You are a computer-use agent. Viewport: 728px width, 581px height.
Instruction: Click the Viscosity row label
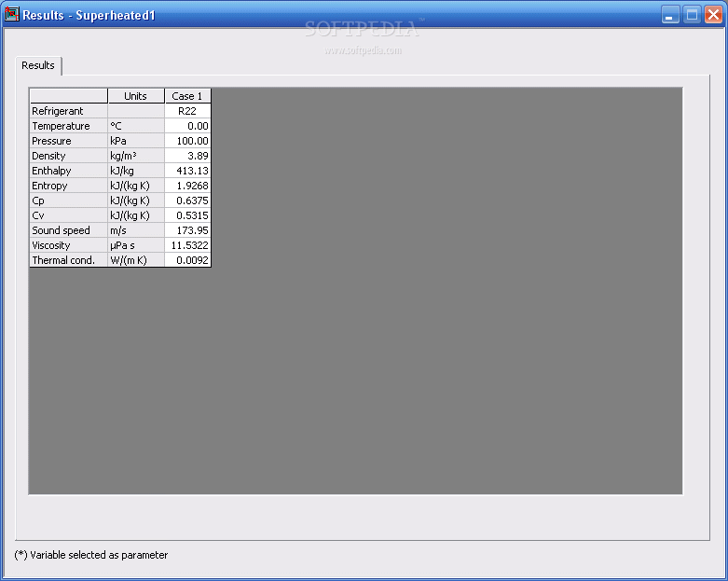tap(69, 244)
